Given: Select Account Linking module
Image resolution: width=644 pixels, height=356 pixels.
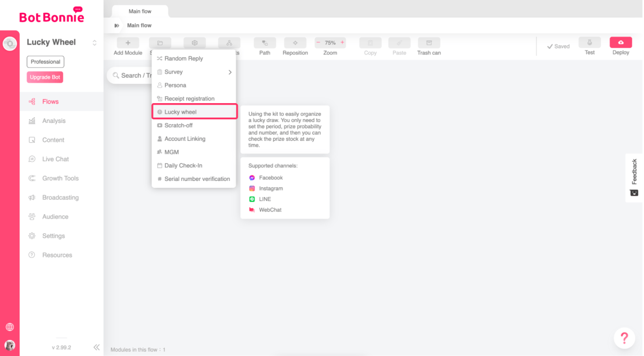Looking at the screenshot, I should click(x=194, y=139).
